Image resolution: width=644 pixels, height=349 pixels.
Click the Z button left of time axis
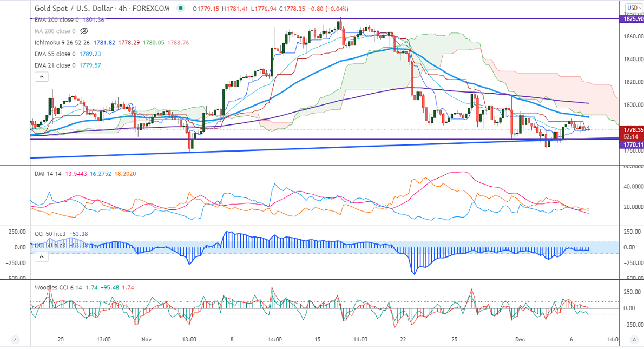[x=15, y=340]
